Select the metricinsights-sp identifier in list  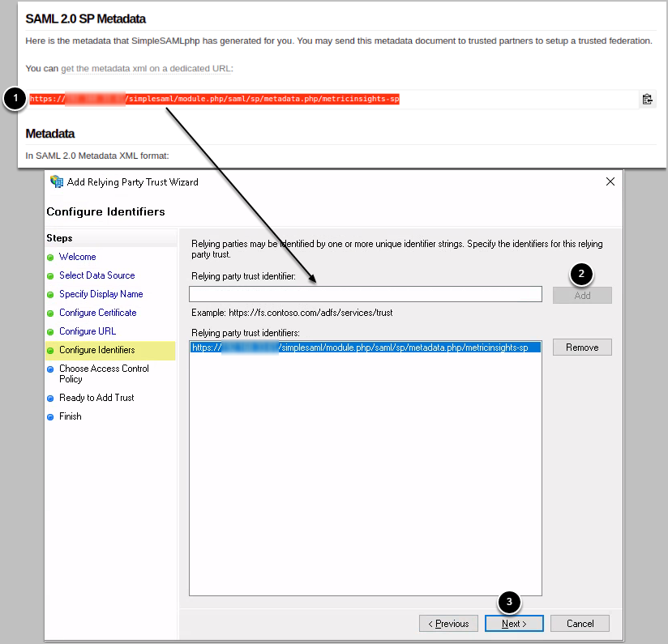tap(366, 348)
